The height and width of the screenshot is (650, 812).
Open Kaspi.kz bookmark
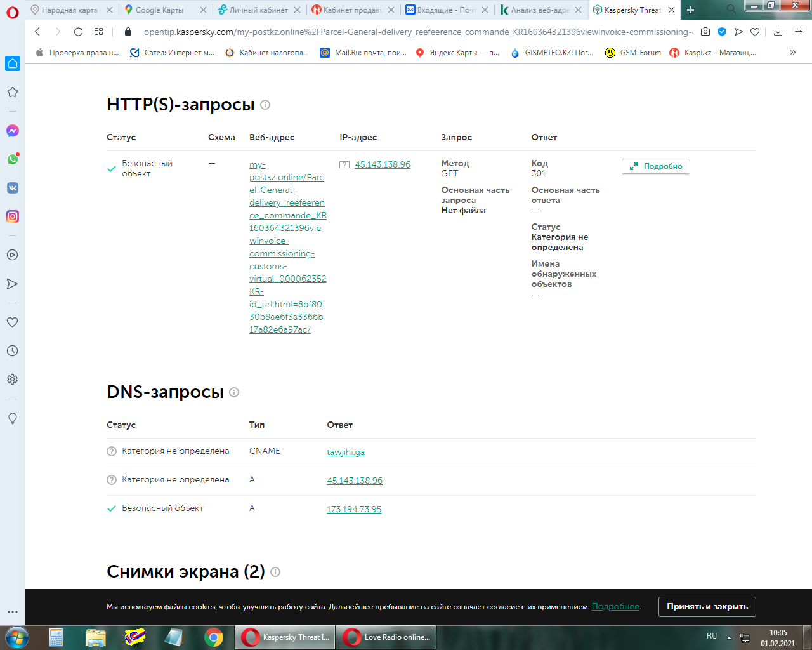pyautogui.click(x=713, y=53)
